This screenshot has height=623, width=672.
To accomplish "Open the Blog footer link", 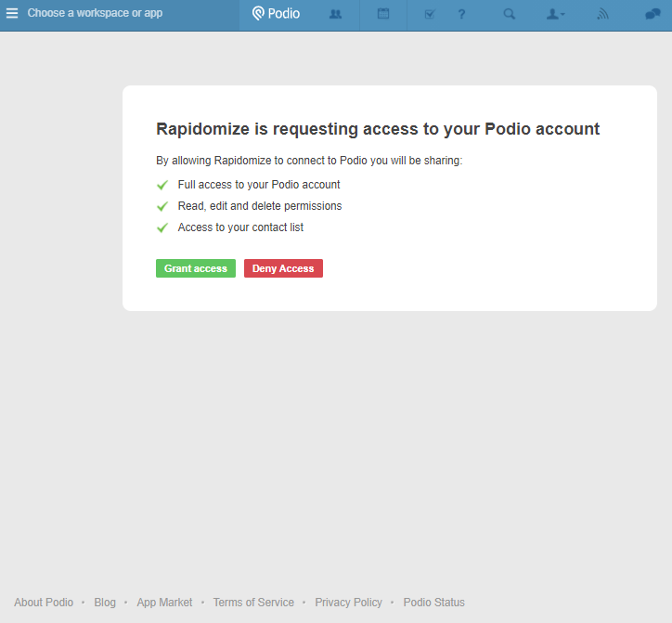I will [105, 603].
